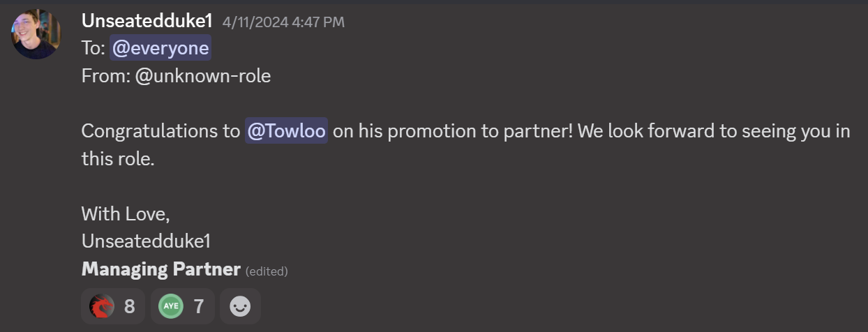The height and width of the screenshot is (332, 868).
Task: Click the red dragon emoji reaction icon
Action: 102,306
